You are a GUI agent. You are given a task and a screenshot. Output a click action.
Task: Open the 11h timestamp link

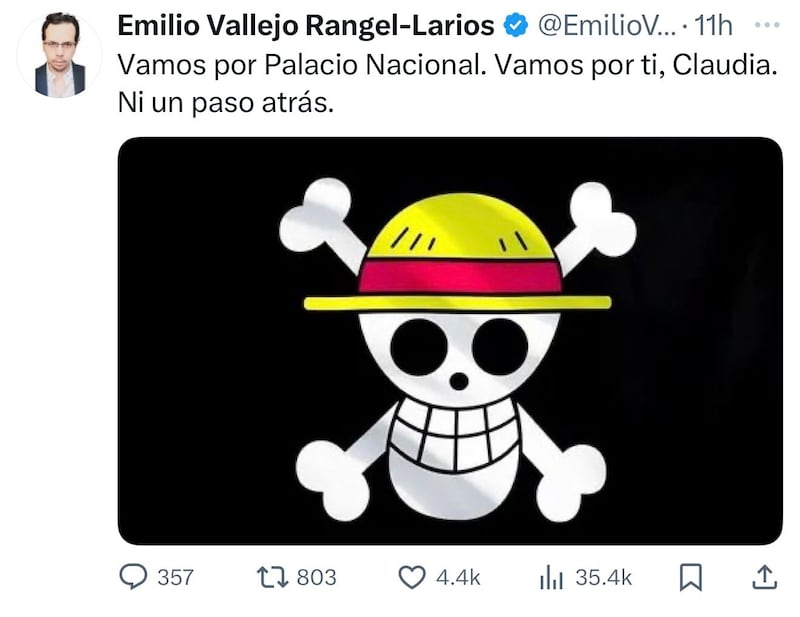713,26
